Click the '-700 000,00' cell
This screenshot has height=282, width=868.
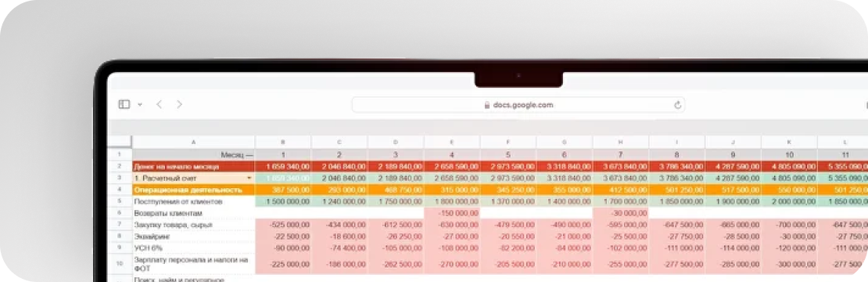789,225
